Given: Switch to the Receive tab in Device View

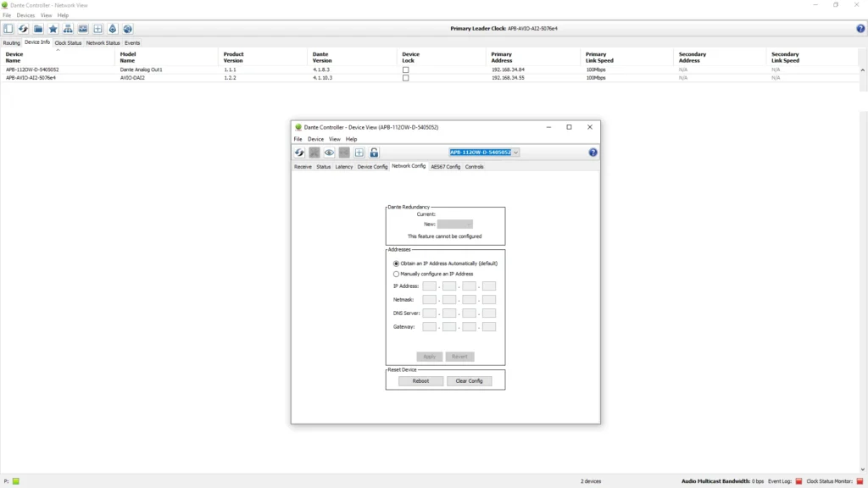Looking at the screenshot, I should [303, 167].
